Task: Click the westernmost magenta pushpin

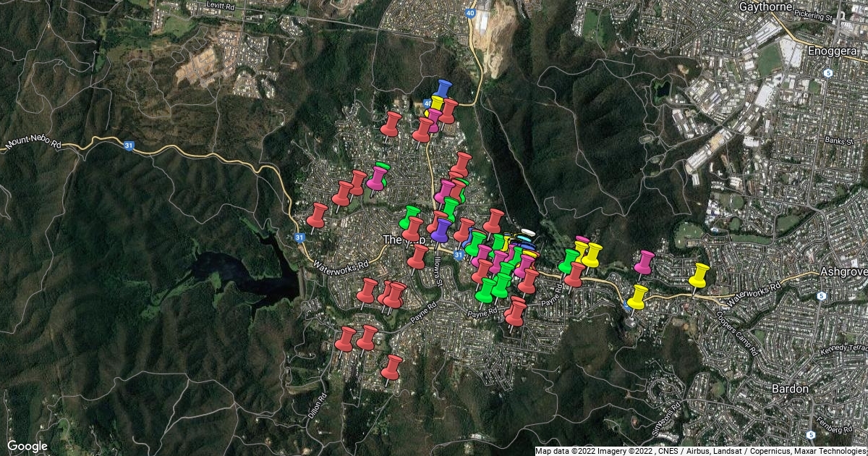Action: (x=377, y=177)
